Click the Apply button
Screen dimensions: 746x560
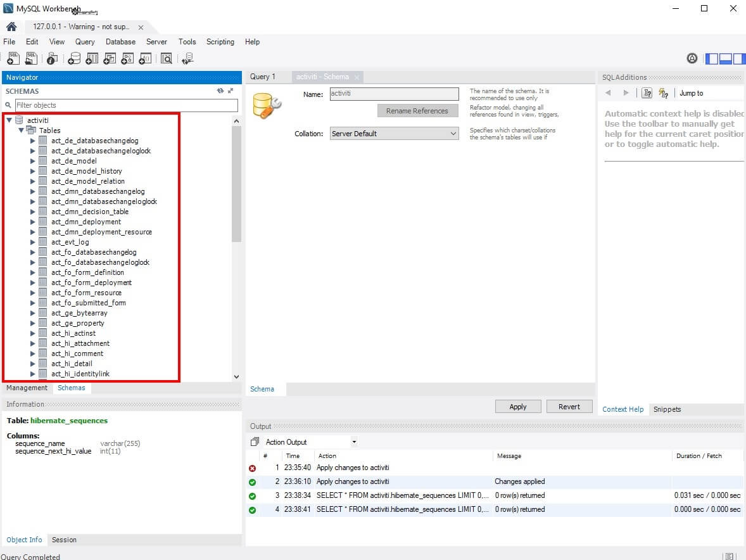pyautogui.click(x=517, y=407)
